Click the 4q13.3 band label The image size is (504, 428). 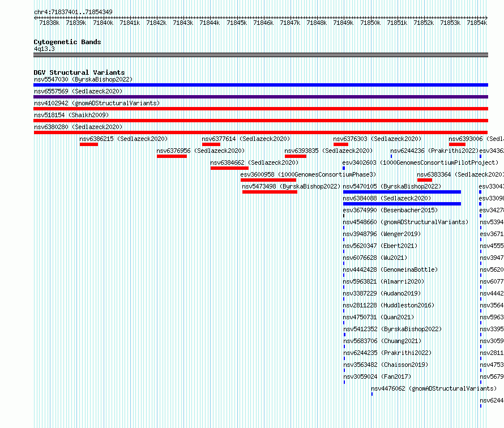[44, 49]
